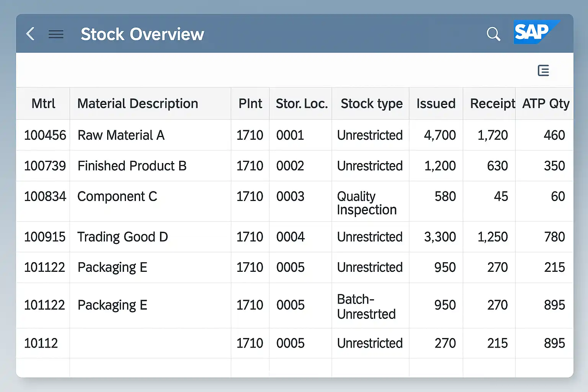The width and height of the screenshot is (588, 392).
Task: Open the table settings list icon
Action: 543,70
